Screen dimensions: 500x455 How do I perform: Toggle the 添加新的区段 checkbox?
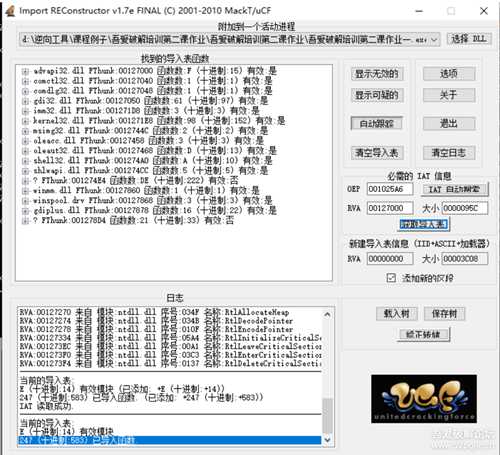(391, 278)
